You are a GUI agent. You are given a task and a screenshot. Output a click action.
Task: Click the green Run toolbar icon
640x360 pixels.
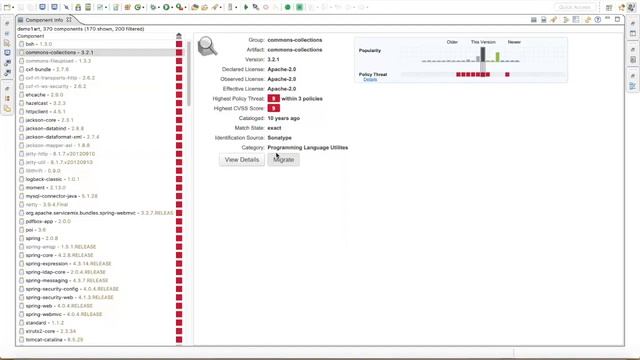point(166,7)
